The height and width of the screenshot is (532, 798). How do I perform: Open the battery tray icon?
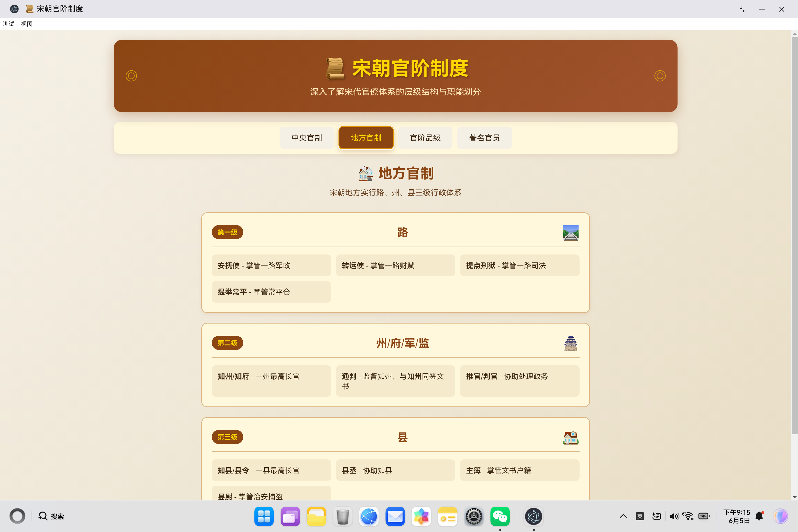tap(704, 516)
